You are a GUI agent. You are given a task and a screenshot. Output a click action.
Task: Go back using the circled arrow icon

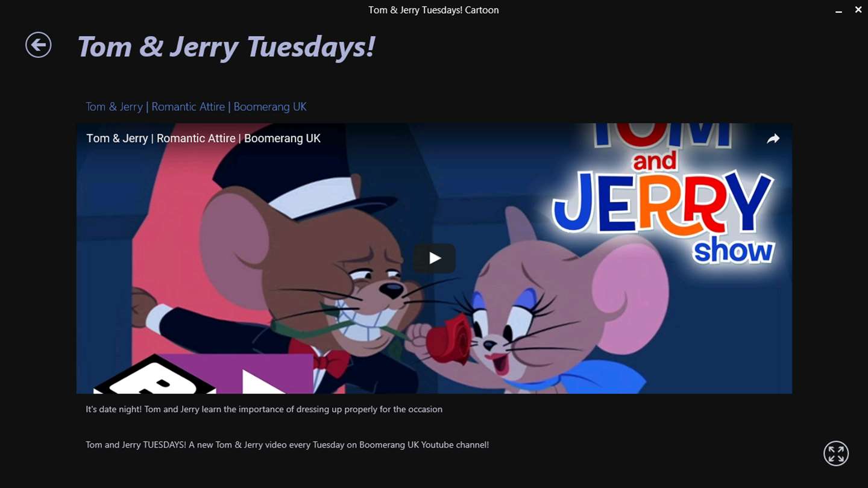(38, 45)
